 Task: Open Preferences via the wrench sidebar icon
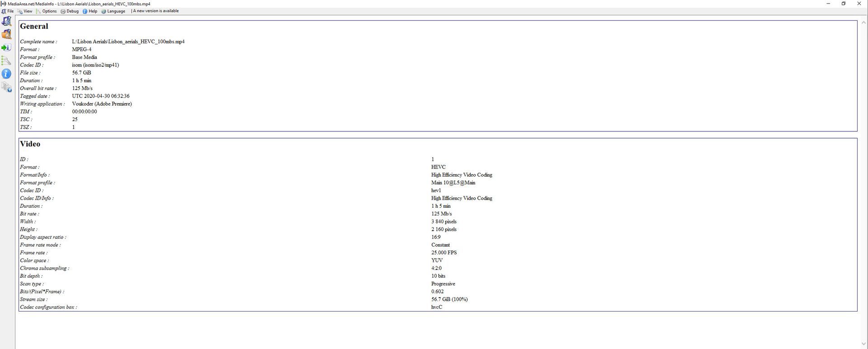[6, 60]
